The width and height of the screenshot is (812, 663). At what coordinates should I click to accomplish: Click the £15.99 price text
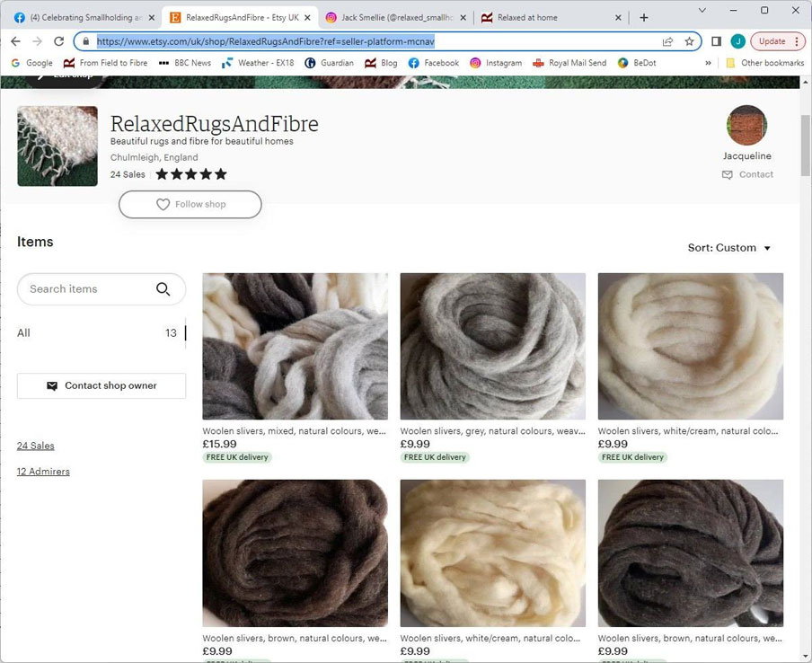[x=219, y=444]
